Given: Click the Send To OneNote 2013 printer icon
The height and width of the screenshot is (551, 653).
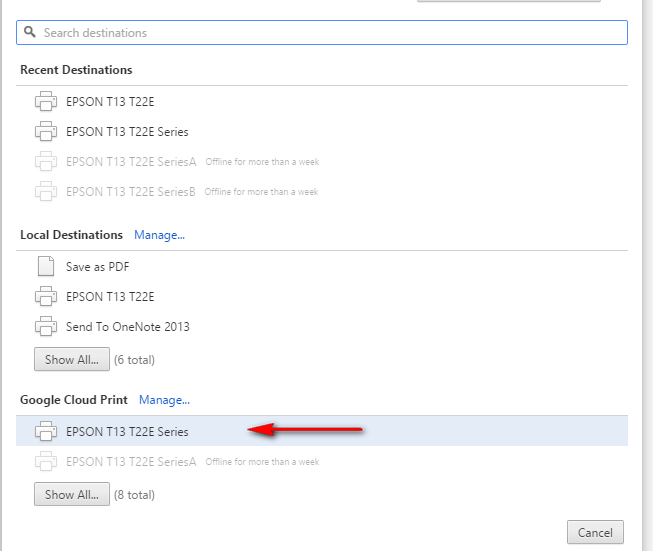Looking at the screenshot, I should pos(45,326).
